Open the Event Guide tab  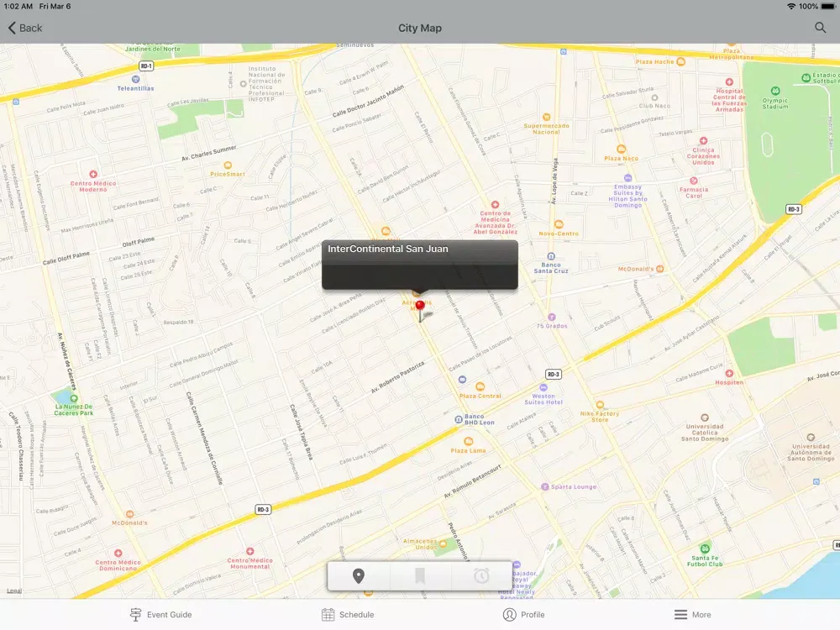(x=160, y=615)
